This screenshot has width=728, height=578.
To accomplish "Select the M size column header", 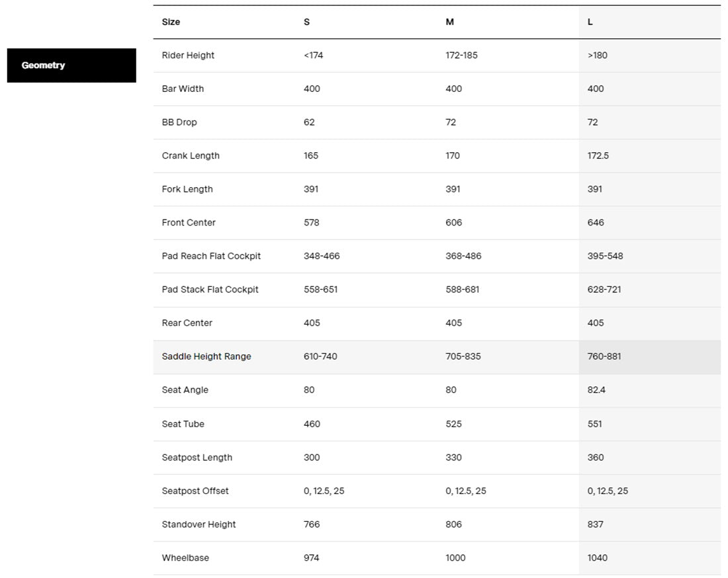I will pos(449,22).
